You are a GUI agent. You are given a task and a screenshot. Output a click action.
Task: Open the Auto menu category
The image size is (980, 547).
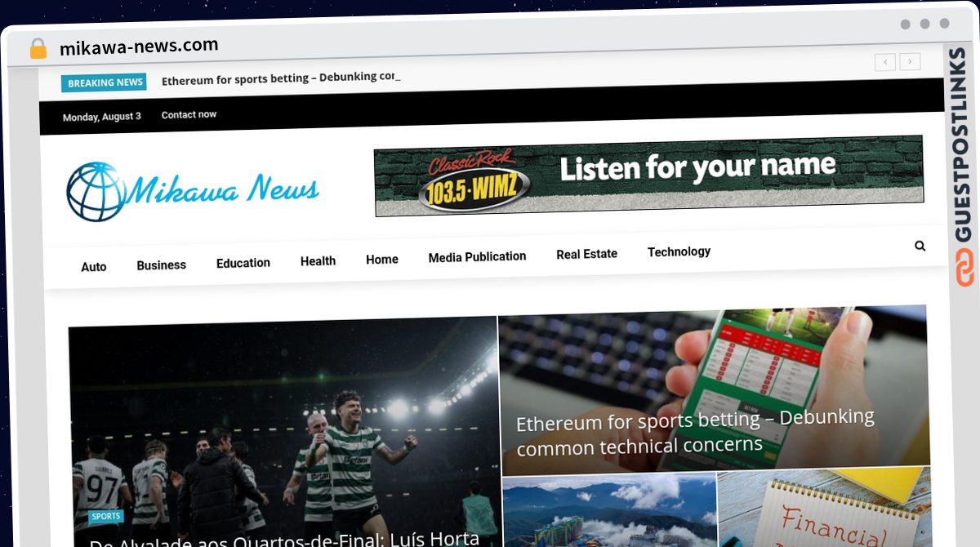[x=94, y=267]
